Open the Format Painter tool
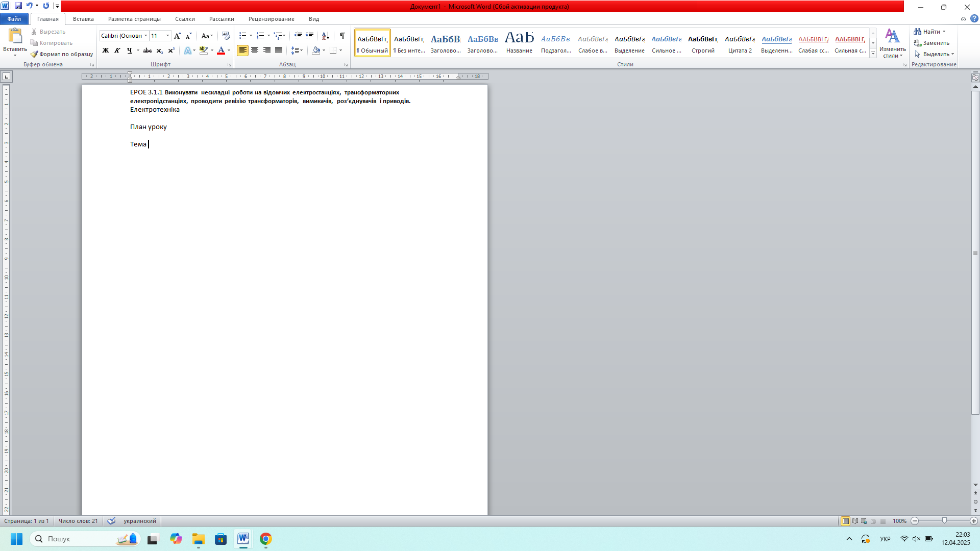 click(x=62, y=54)
